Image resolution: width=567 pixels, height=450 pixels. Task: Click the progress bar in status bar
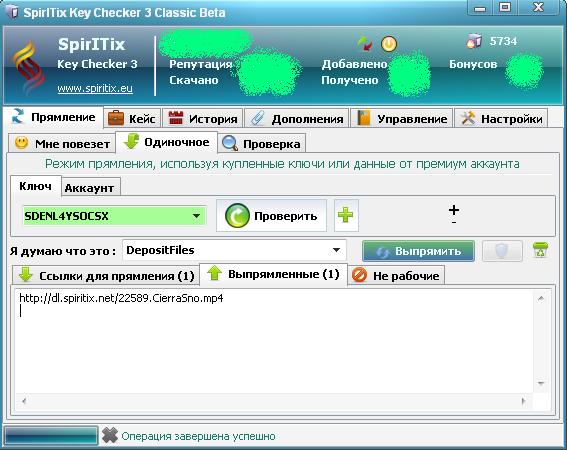point(51,435)
